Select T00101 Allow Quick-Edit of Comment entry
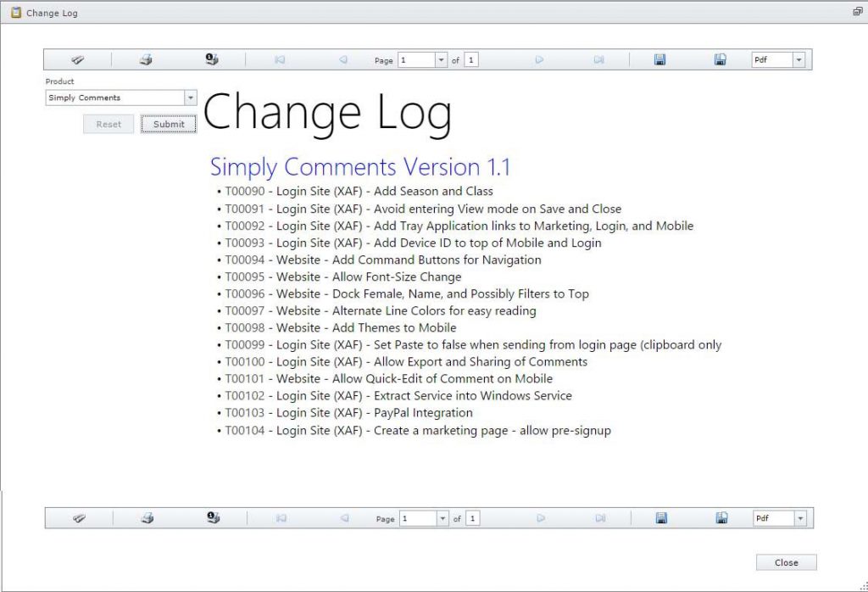The image size is (868, 592). (388, 379)
